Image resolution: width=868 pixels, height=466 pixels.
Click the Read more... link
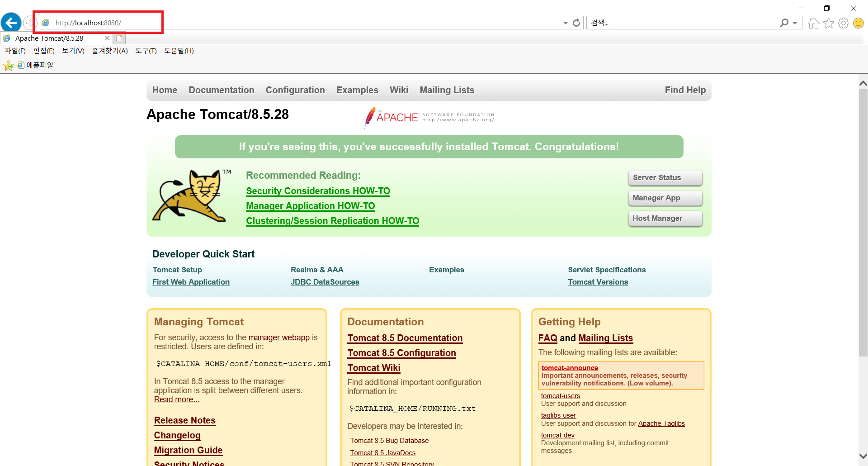[177, 399]
